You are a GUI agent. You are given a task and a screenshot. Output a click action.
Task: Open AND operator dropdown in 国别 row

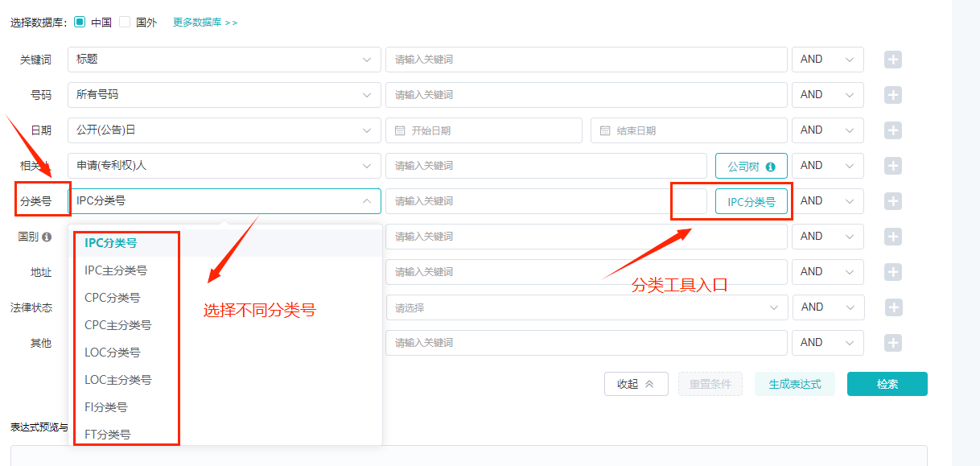828,237
